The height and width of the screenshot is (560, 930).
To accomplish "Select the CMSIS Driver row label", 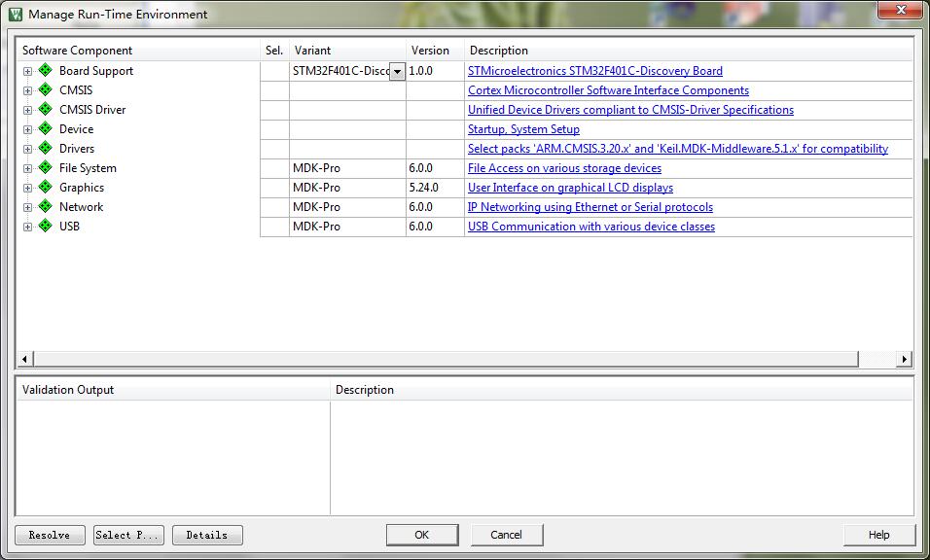I will (92, 110).
